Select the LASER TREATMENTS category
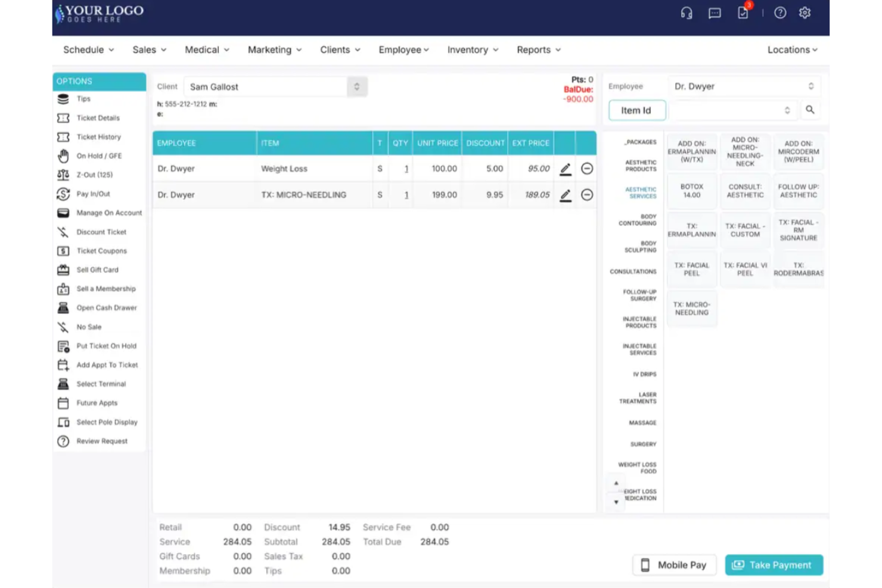This screenshot has width=882, height=588. (x=638, y=398)
